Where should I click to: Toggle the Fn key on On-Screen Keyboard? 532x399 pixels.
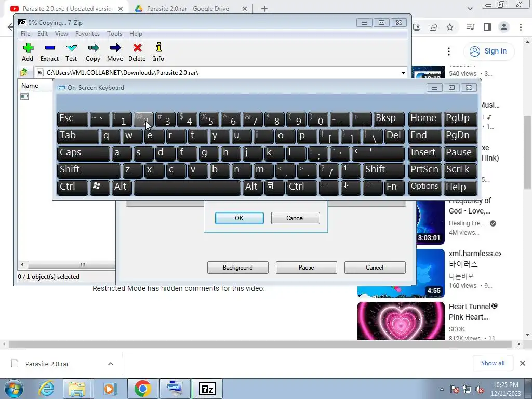[x=394, y=187]
